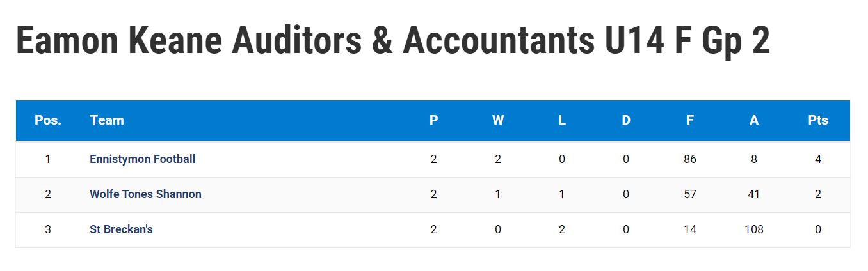Click the W column header
This screenshot has height=271, width=868.
click(498, 120)
